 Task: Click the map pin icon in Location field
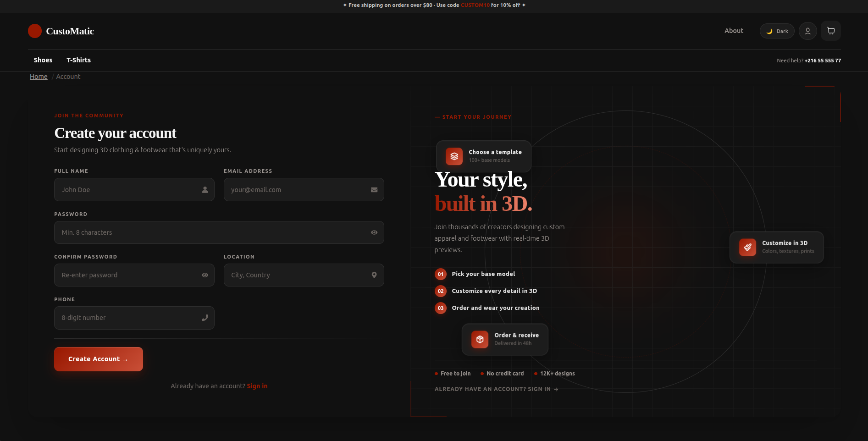click(x=374, y=275)
